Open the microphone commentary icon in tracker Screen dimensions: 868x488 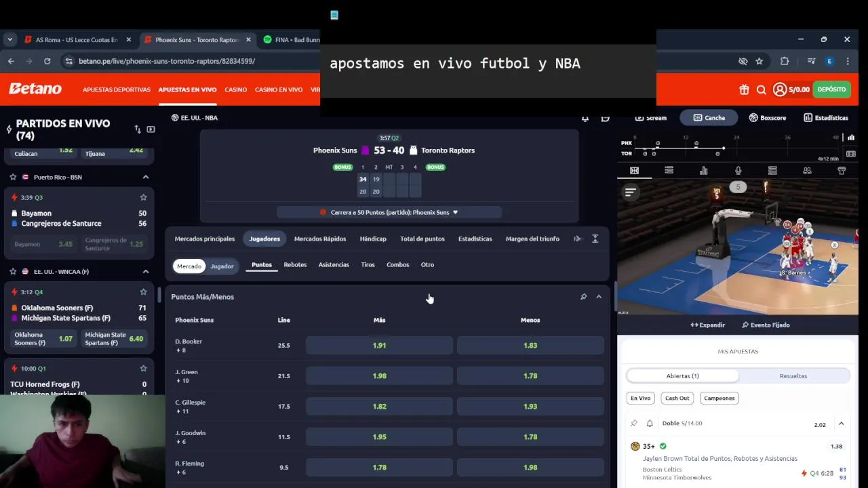point(738,171)
